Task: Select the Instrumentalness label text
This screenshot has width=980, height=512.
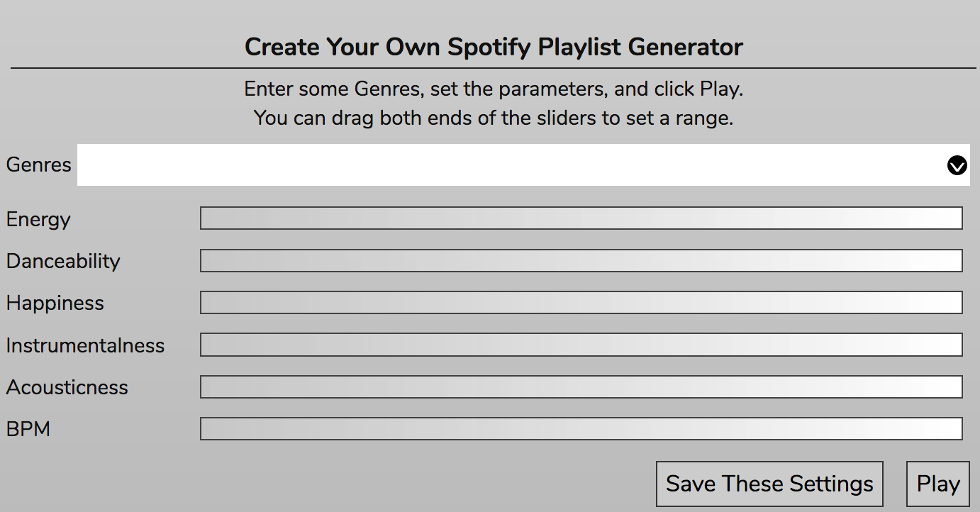Action: [85, 345]
